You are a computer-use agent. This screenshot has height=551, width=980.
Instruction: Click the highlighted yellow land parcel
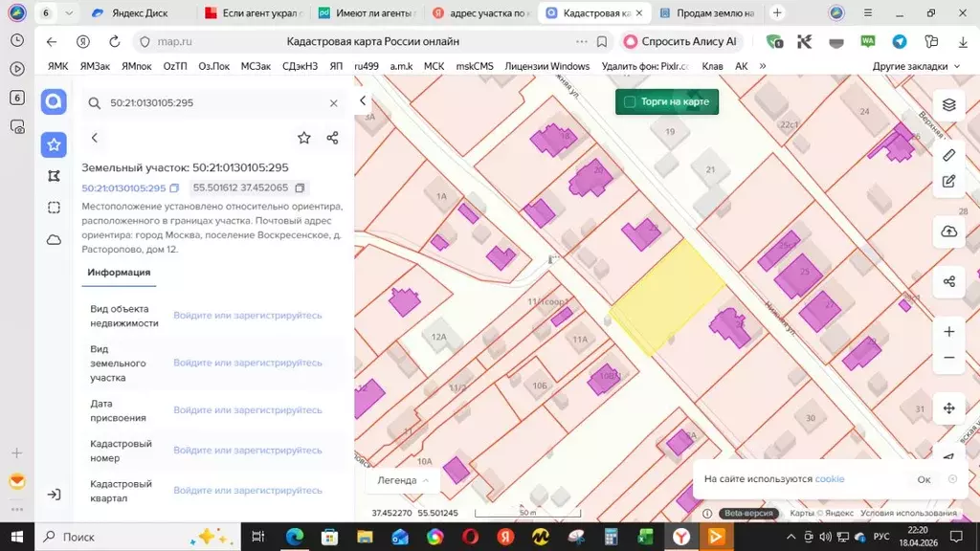click(x=667, y=298)
